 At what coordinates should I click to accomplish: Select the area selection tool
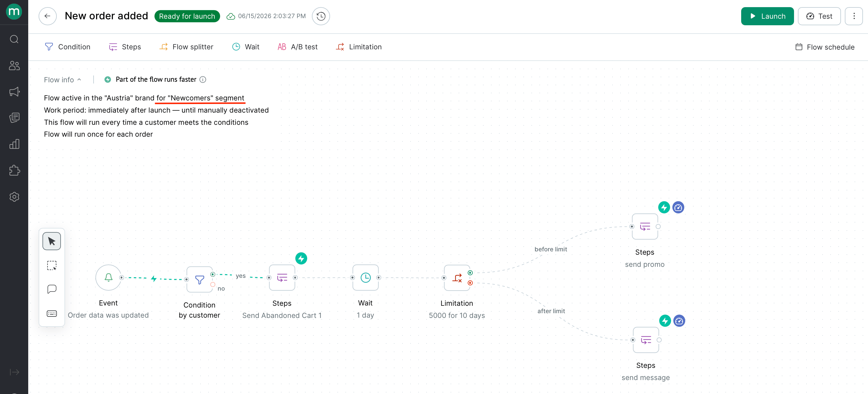[52, 266]
